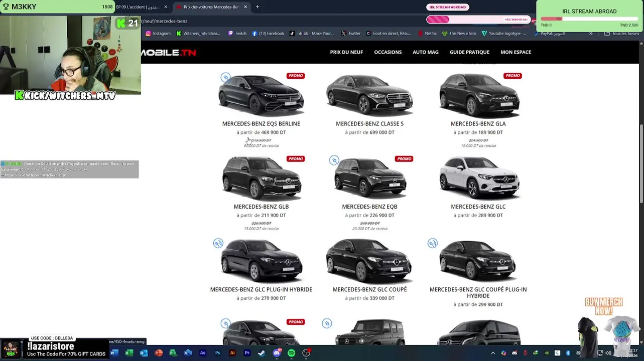Screen dimensions: 644x361
Task: Open the Twitter bookmark
Action: pyautogui.click(x=351, y=34)
